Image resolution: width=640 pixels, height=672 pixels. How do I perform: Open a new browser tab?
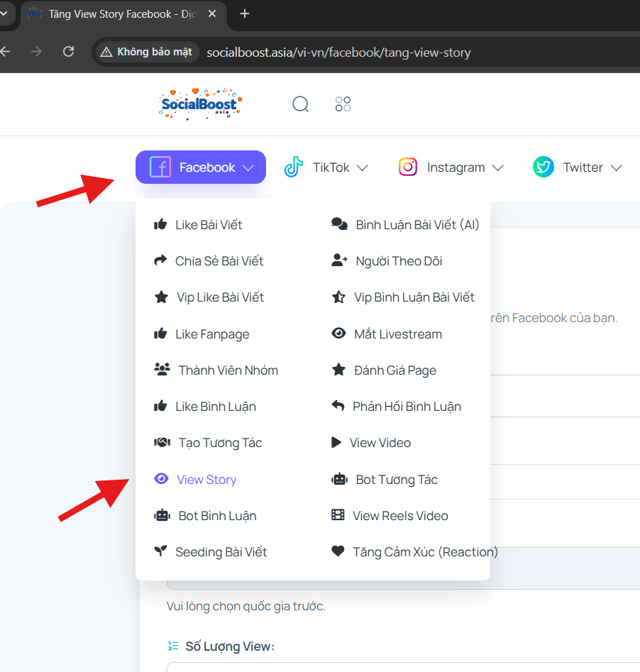[x=244, y=13]
